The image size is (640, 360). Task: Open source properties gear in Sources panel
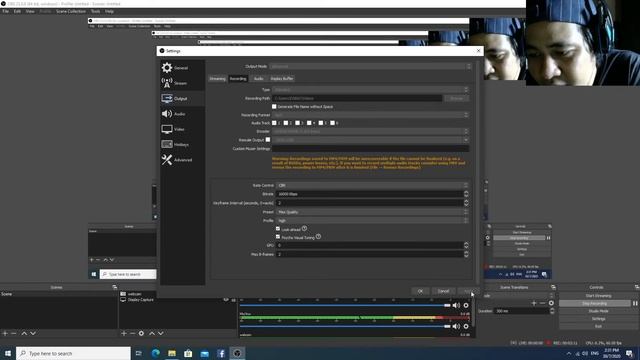pyautogui.click(x=141, y=333)
